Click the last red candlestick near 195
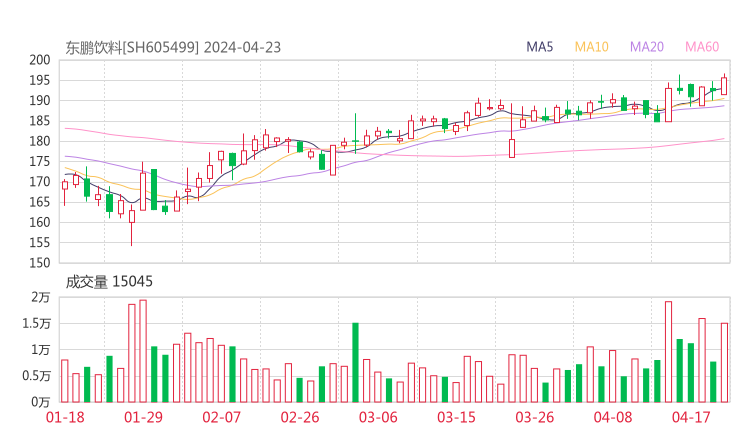The width and height of the screenshot is (740, 440). pos(724,85)
